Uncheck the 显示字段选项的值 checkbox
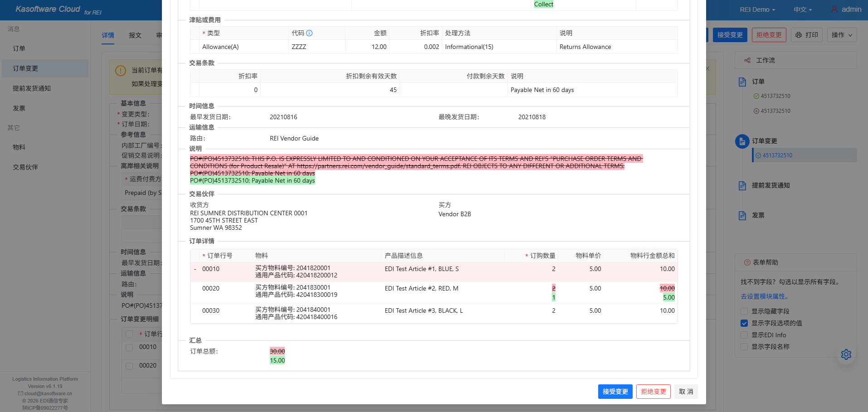The image size is (868, 412). point(744,323)
